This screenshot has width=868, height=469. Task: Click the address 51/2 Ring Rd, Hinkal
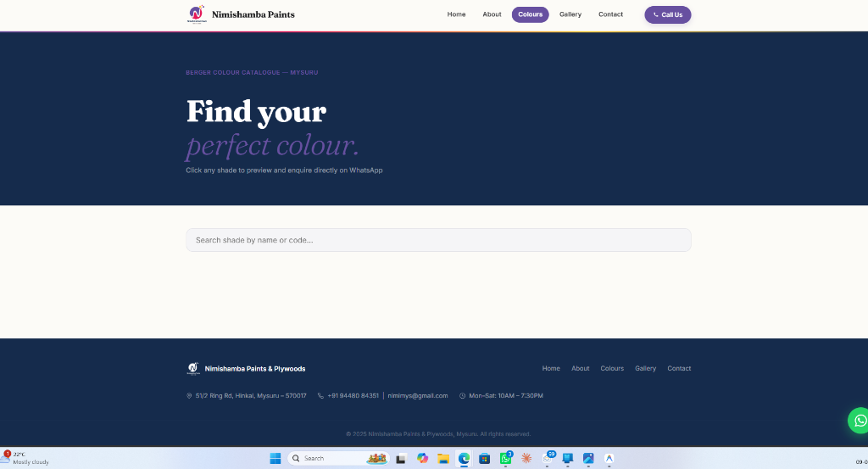251,396
